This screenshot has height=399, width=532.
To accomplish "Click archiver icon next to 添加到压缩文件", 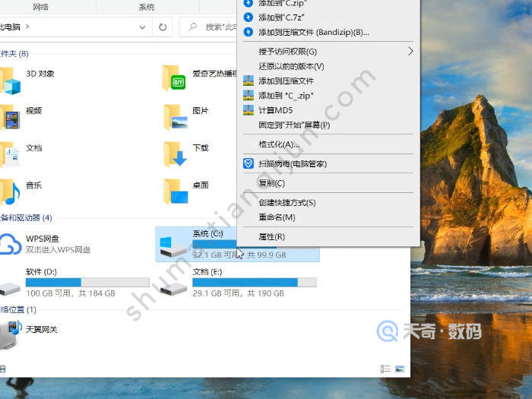I will click(249, 81).
